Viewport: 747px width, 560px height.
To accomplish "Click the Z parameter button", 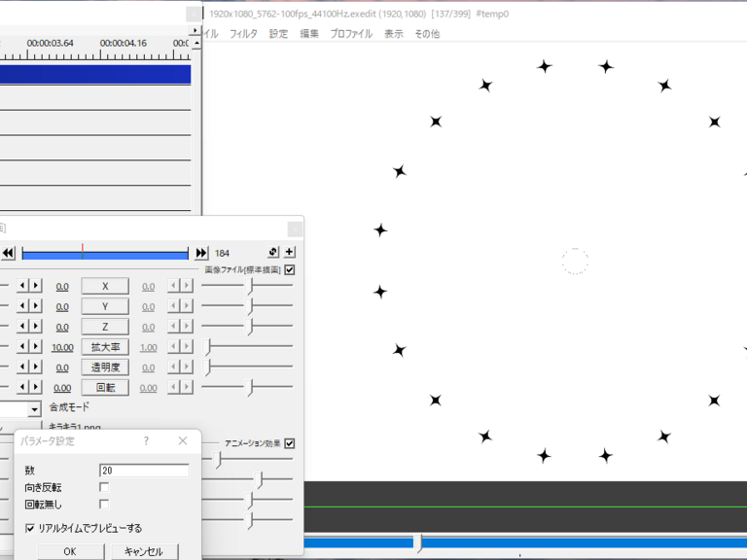I will (x=105, y=327).
